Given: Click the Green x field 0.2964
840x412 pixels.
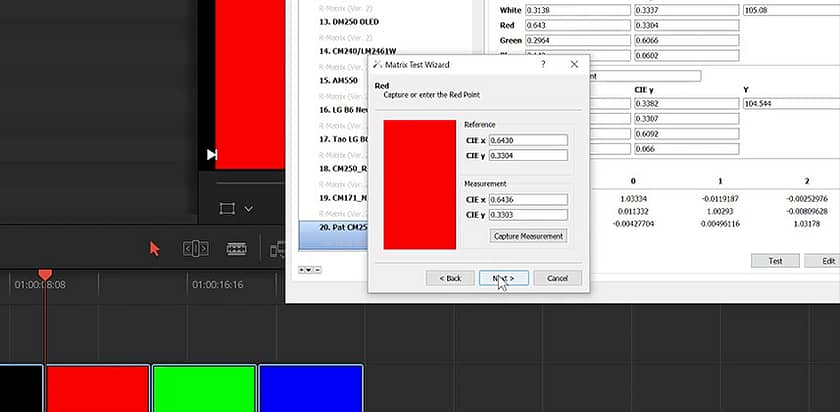Looking at the screenshot, I should tap(578, 40).
